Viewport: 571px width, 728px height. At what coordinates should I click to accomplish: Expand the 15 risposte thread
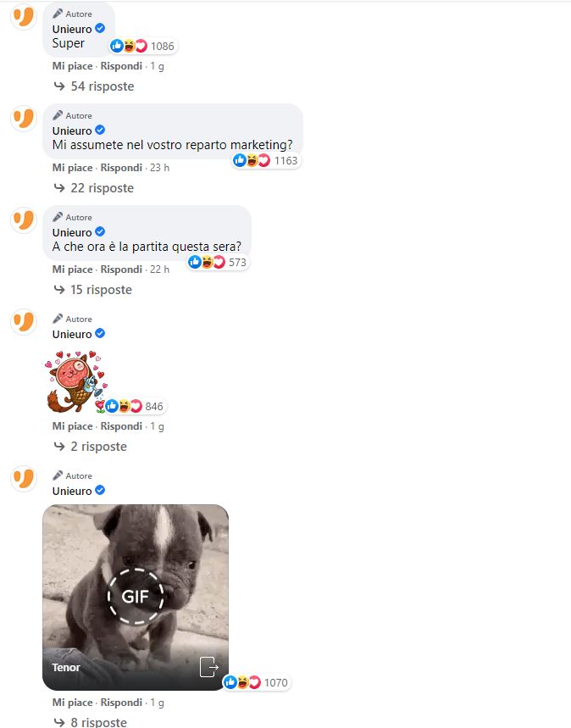tap(93, 290)
